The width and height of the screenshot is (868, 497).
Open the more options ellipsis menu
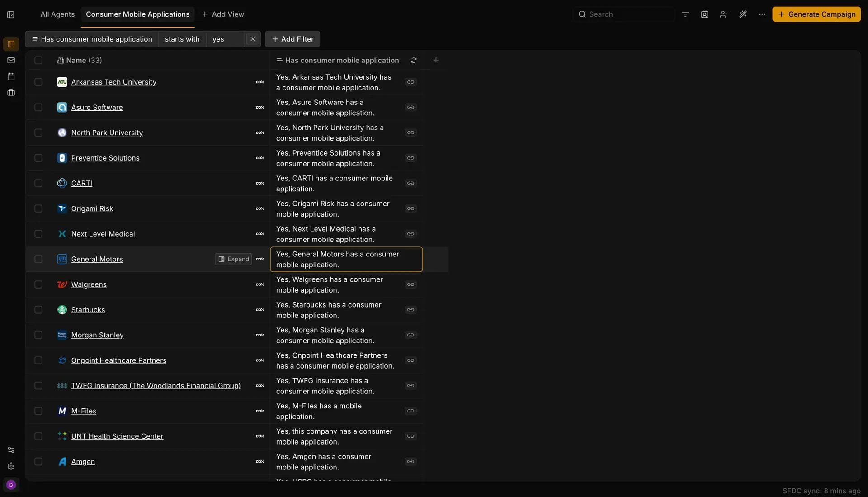pos(762,14)
